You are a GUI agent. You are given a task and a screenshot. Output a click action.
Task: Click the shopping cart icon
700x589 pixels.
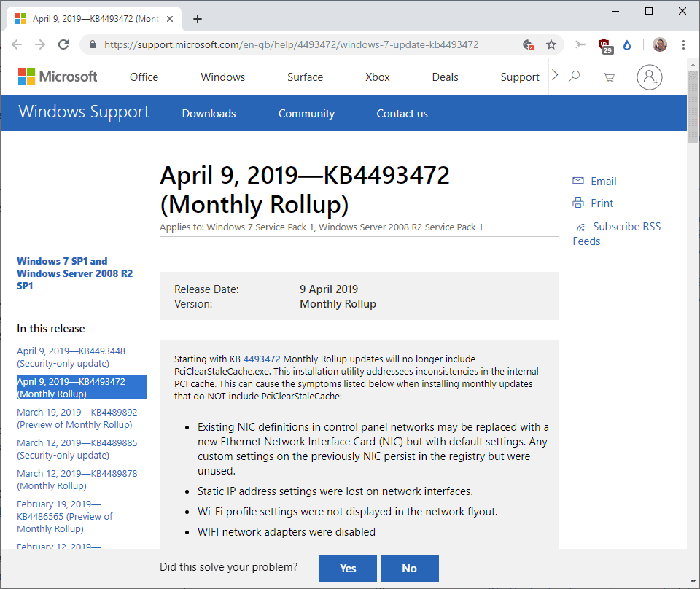click(609, 77)
